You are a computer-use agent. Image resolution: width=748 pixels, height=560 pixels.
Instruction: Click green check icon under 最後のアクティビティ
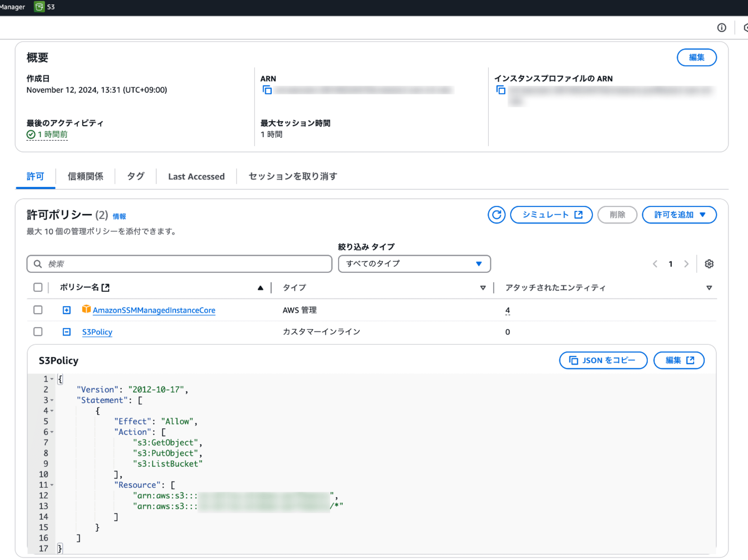pos(31,135)
